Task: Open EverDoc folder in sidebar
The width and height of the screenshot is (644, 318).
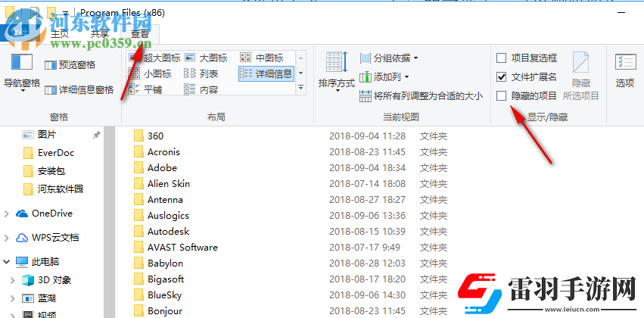Action: click(x=49, y=153)
